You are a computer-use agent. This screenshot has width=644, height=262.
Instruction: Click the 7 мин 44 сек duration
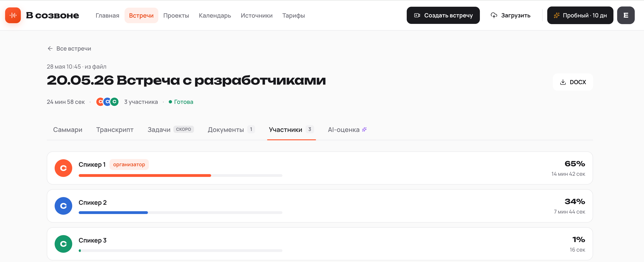(x=569, y=212)
